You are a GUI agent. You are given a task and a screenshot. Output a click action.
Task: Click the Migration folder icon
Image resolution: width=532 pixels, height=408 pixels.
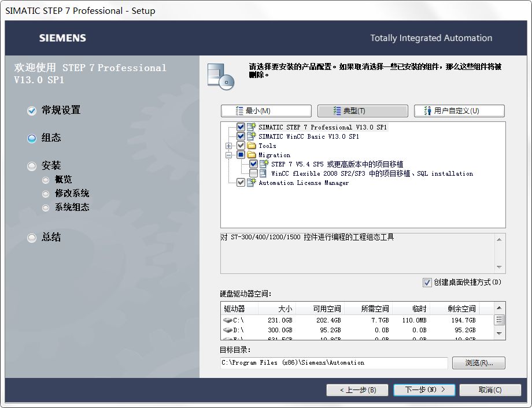[x=251, y=154]
